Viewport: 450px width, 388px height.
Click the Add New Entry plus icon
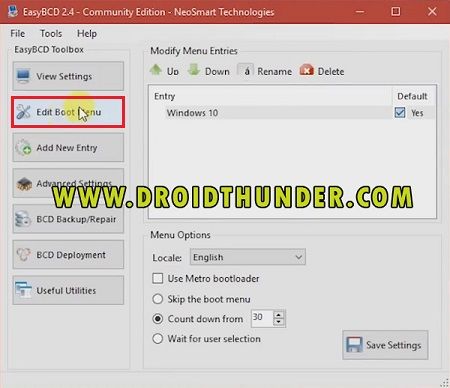23,148
